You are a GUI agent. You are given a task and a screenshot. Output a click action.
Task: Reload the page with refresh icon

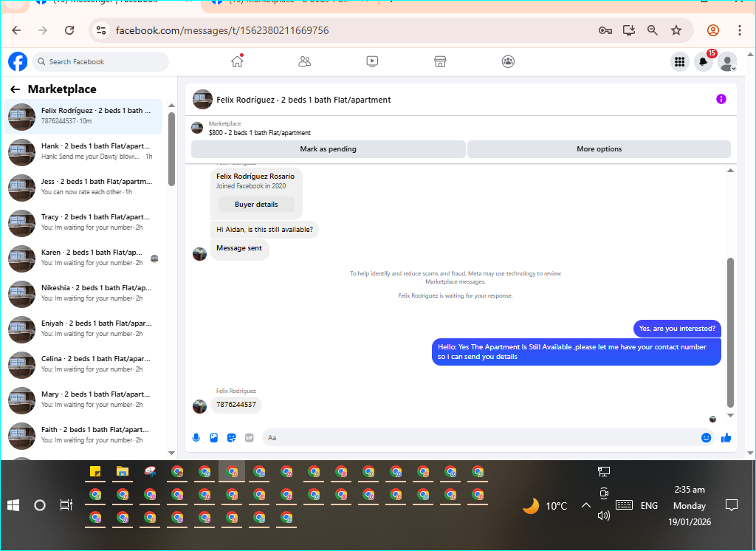point(69,30)
